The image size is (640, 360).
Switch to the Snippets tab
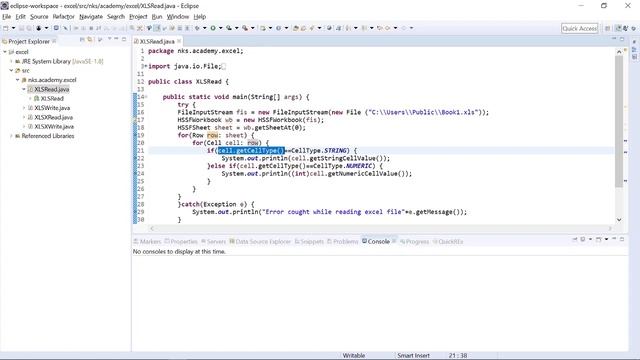pyautogui.click(x=309, y=242)
